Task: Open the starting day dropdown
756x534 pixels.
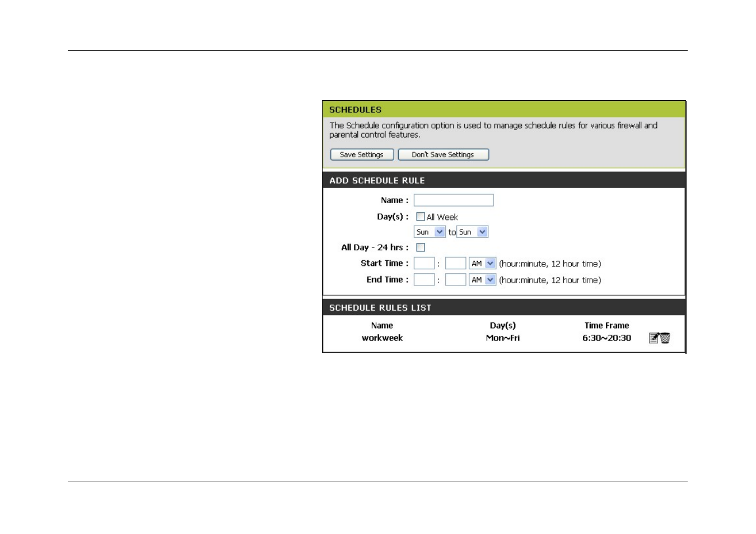Action: coord(430,232)
